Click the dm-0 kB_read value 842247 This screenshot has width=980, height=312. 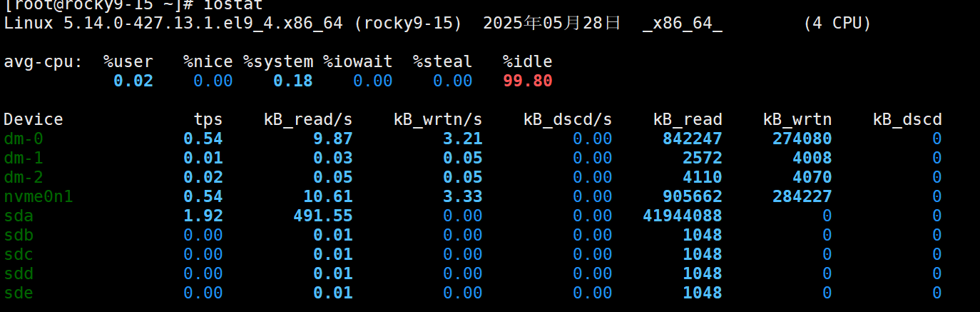point(693,139)
